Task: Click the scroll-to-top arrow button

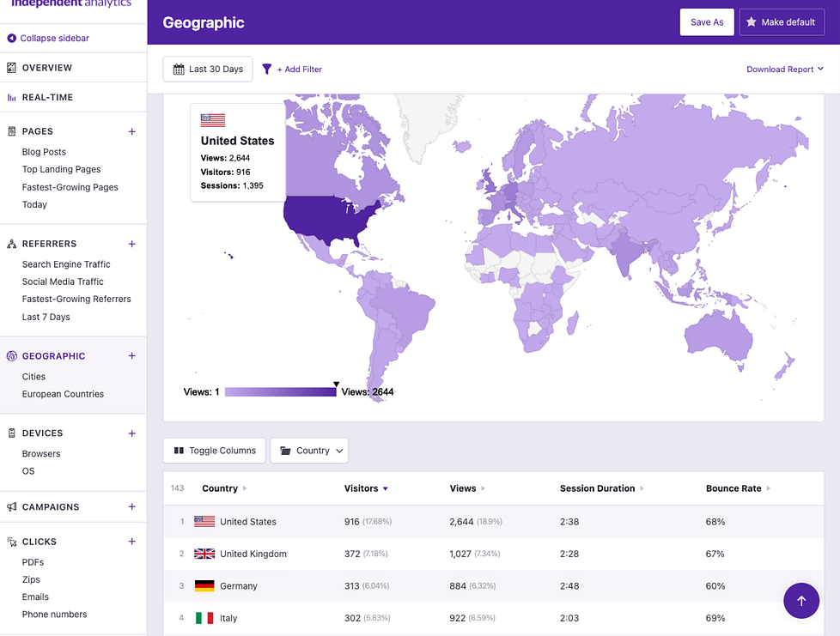Action: [801, 600]
